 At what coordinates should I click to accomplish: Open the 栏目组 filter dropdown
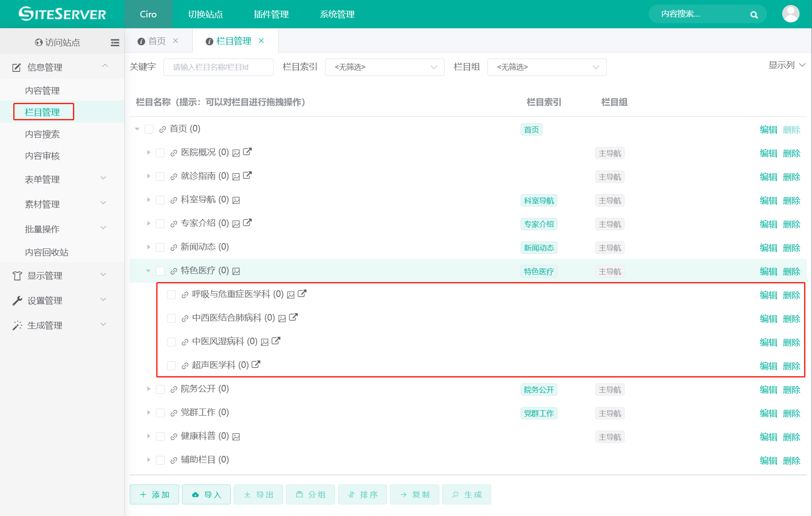click(x=546, y=67)
